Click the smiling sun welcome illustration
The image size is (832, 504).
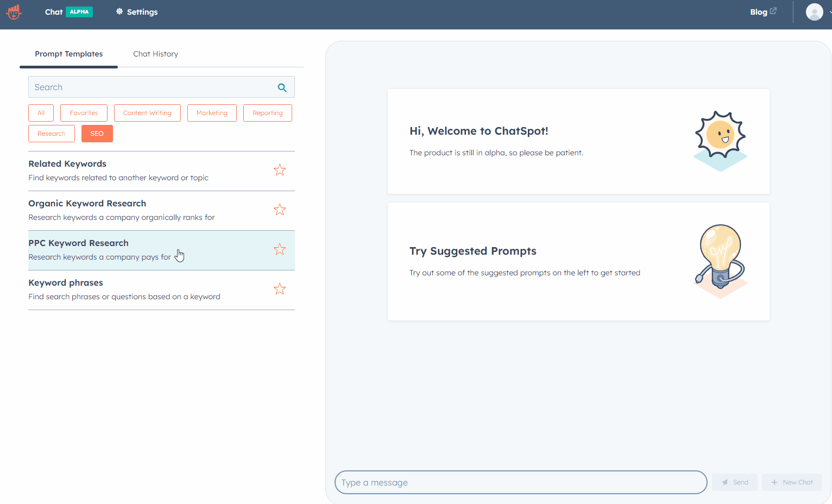coord(721,141)
